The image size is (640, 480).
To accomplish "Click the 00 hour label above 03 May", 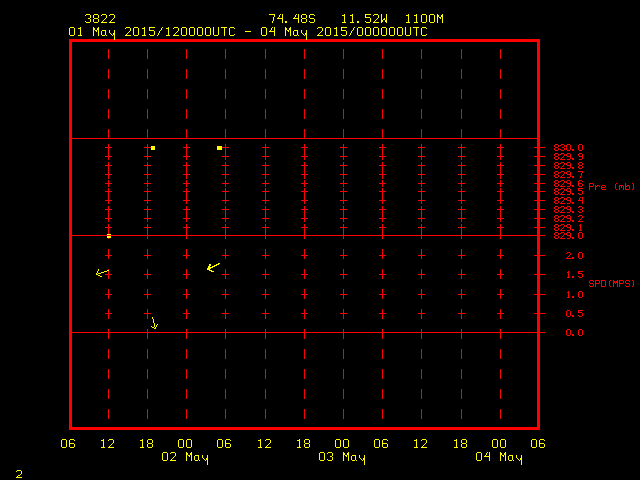I will tap(342, 444).
